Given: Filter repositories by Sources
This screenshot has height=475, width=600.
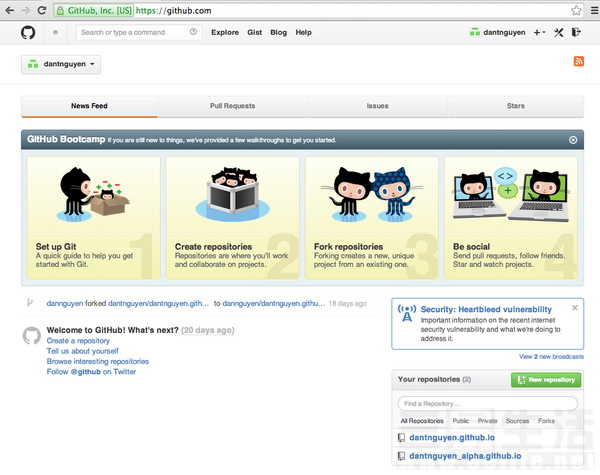Looking at the screenshot, I should [517, 421].
